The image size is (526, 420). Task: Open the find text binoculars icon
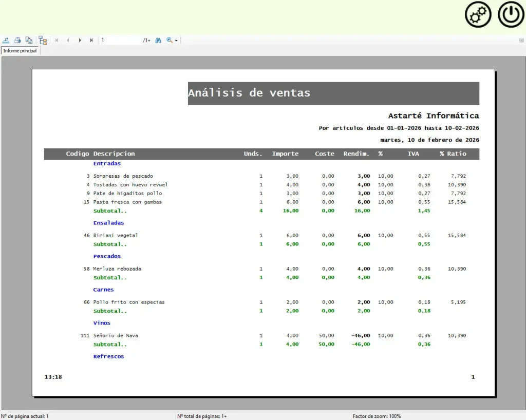tap(158, 40)
